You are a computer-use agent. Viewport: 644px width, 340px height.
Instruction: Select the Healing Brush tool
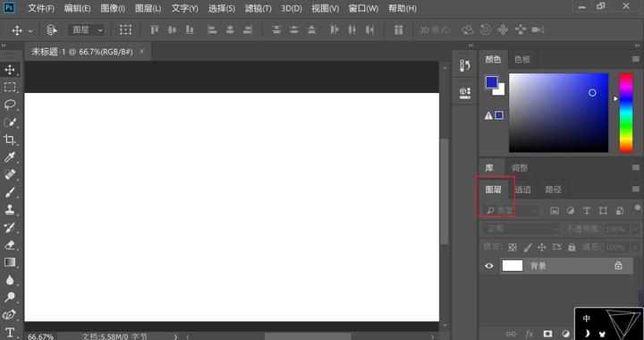pyautogui.click(x=10, y=174)
